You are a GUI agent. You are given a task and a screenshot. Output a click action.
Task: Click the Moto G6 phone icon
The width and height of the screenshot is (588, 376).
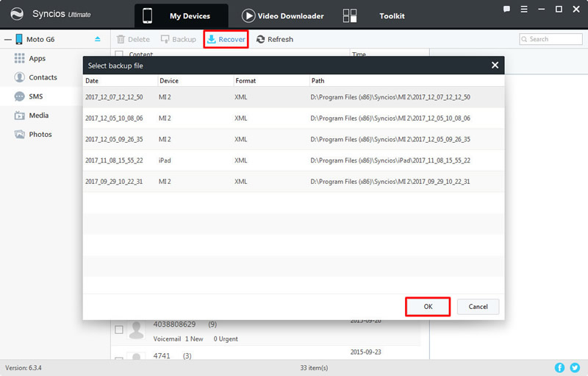pyautogui.click(x=19, y=39)
